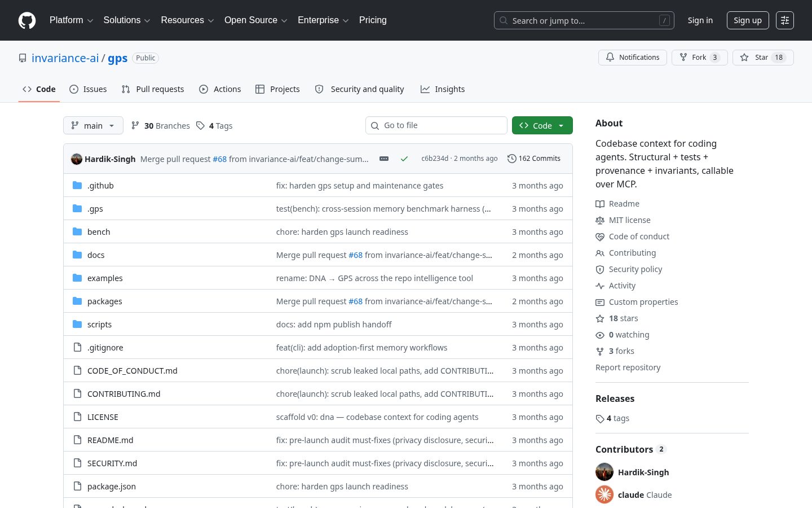
Task: Click Hardik-Singh's avatar in the commit bar
Action: tap(77, 159)
